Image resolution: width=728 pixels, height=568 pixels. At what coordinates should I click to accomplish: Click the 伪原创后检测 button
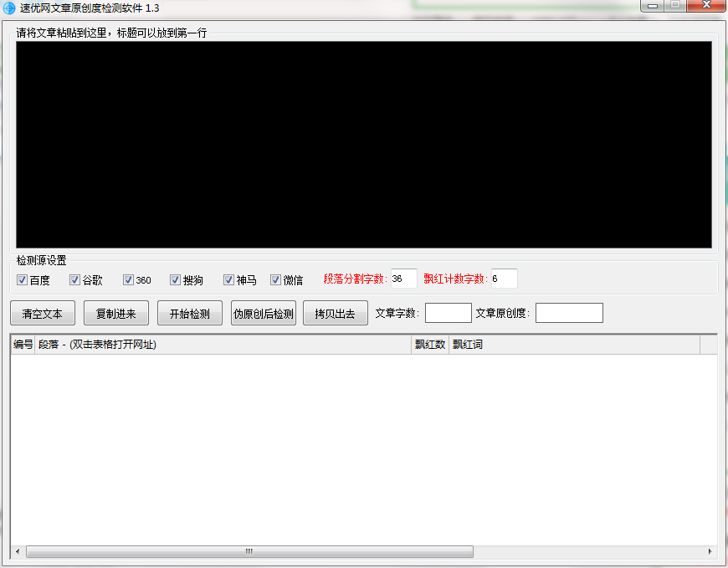point(264,313)
